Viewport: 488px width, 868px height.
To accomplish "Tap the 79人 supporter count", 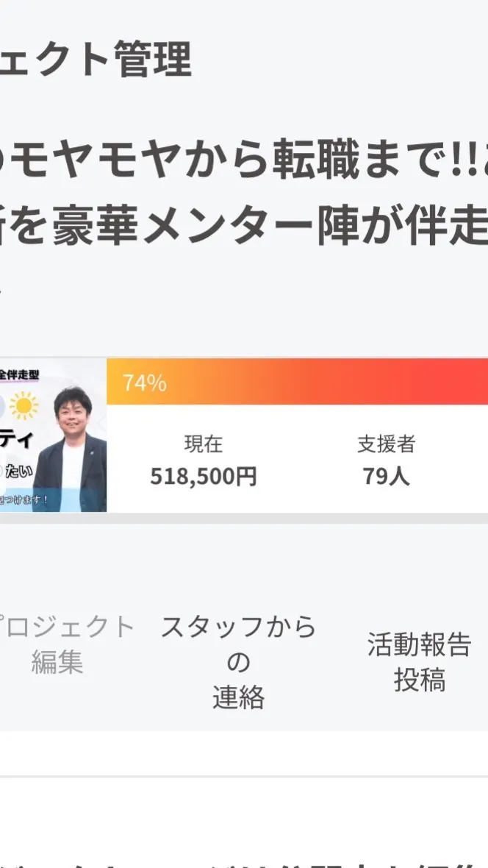I will [x=386, y=477].
